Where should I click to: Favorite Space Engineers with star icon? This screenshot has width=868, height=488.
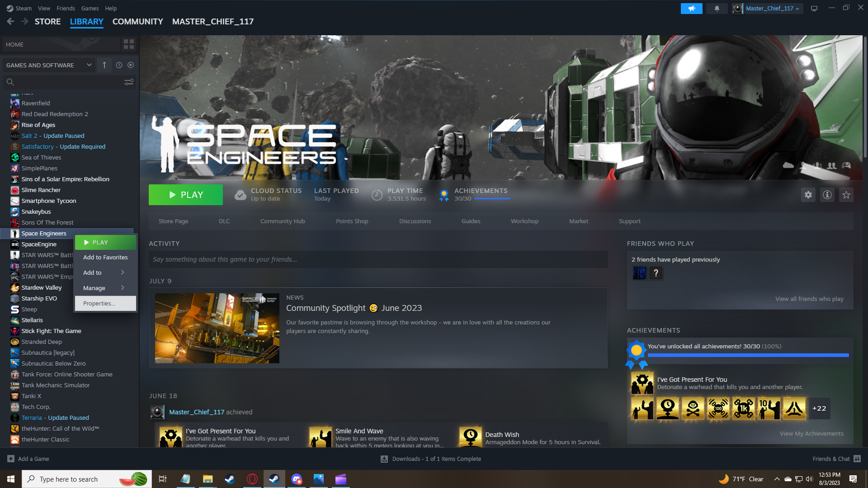(x=846, y=195)
